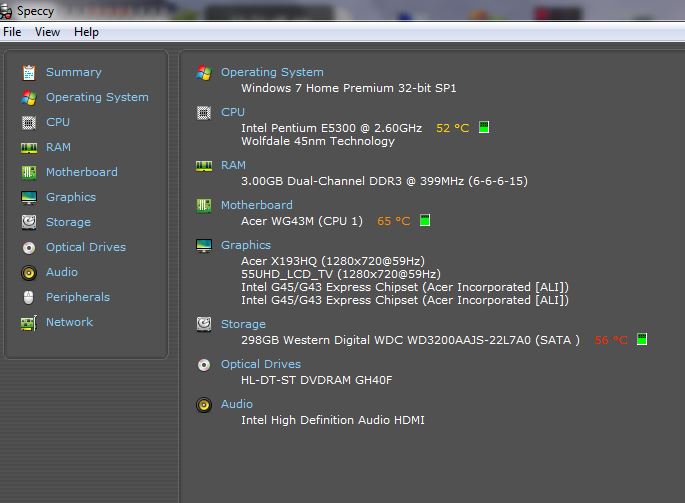
Task: Click the Summary clipboard icon in sidebar
Action: pyautogui.click(x=29, y=73)
